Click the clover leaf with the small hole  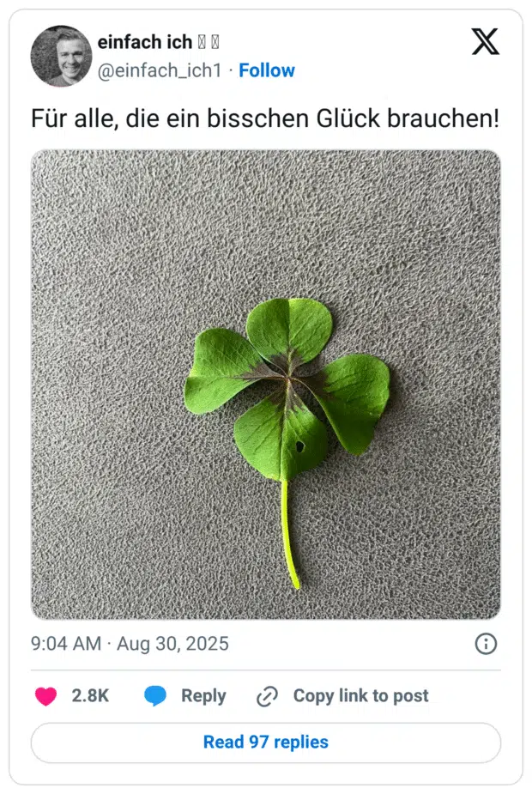pos(281,437)
